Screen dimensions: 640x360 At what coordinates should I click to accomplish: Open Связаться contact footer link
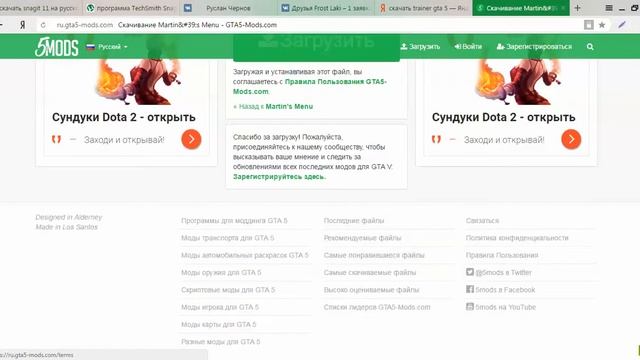click(482, 220)
